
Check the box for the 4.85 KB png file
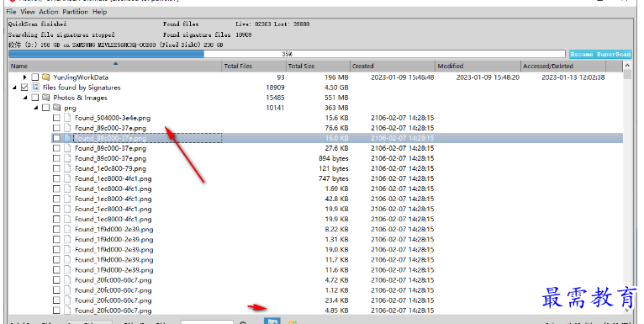coord(56,311)
